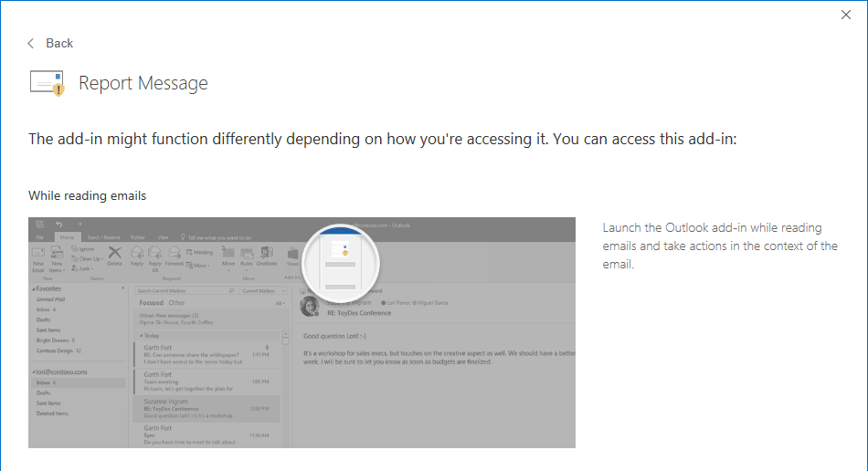Close the Report Message dialog

click(x=845, y=15)
